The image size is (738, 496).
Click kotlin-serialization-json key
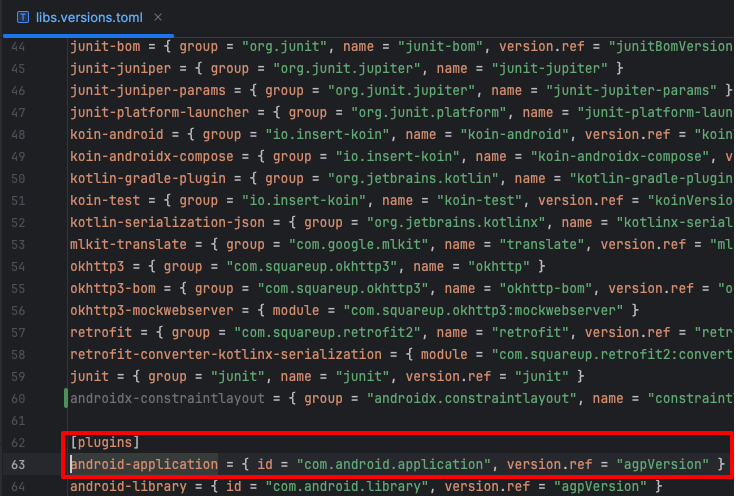168,223
